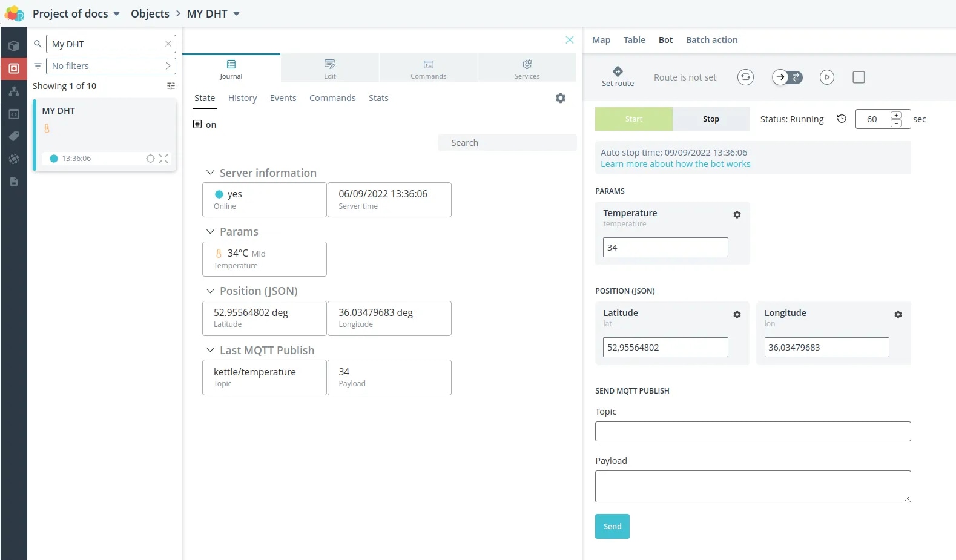Click the state Search field
Viewport: 956px width, 560px height.
tap(507, 143)
